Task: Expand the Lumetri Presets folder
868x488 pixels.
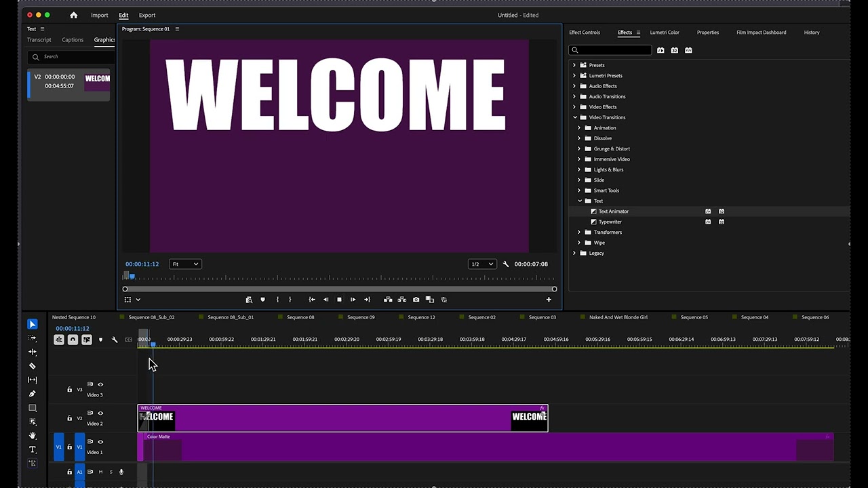Action: (x=574, y=75)
